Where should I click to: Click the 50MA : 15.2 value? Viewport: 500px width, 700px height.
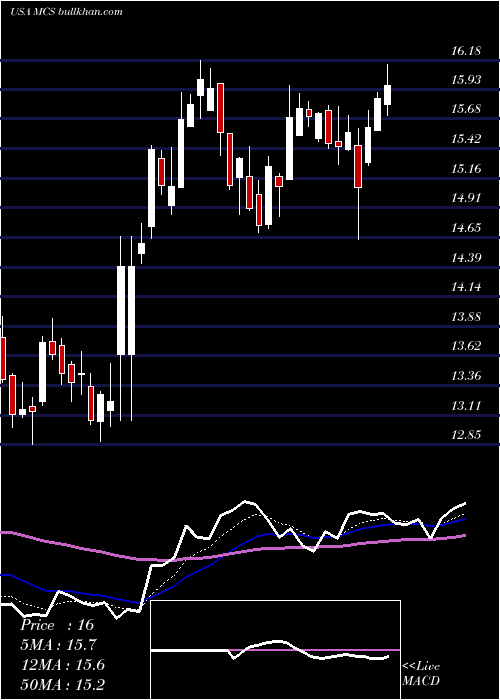tap(62, 684)
